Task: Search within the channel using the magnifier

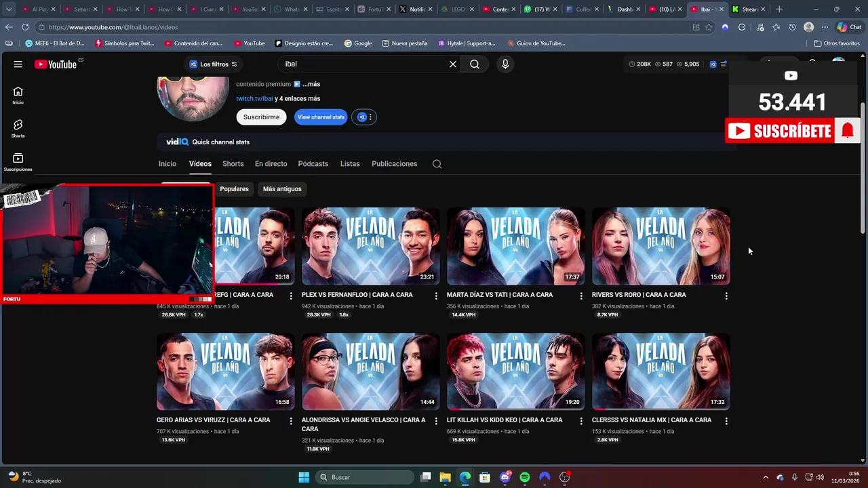Action: point(437,164)
